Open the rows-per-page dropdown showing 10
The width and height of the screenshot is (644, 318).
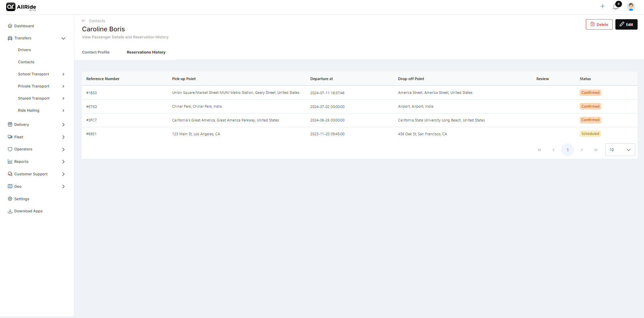[620, 150]
